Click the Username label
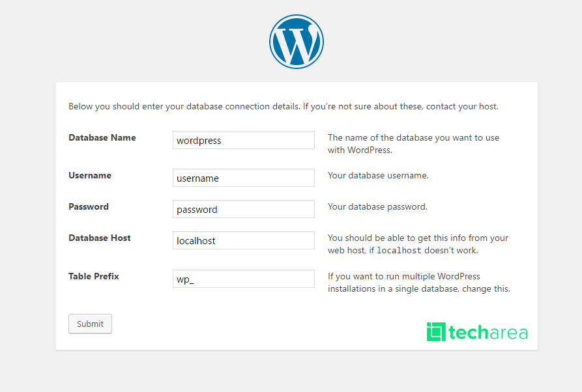This screenshot has width=582, height=392. pyautogui.click(x=90, y=175)
